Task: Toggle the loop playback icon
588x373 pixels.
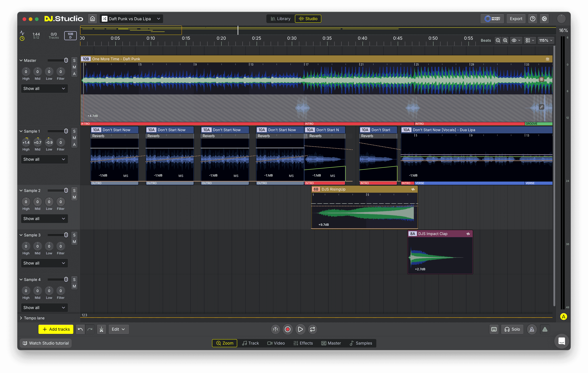Action: pos(313,329)
